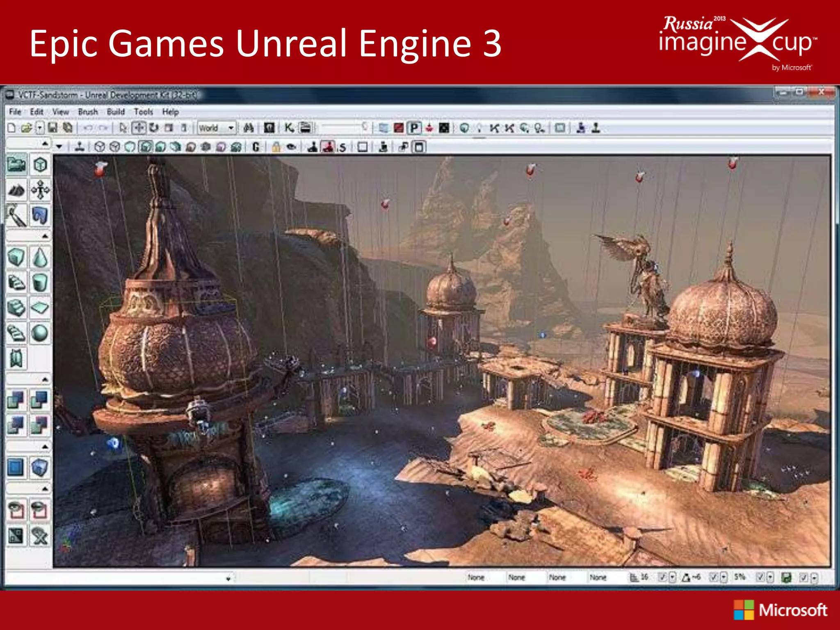Open the Help menu
The width and height of the screenshot is (840, 630).
tap(170, 112)
